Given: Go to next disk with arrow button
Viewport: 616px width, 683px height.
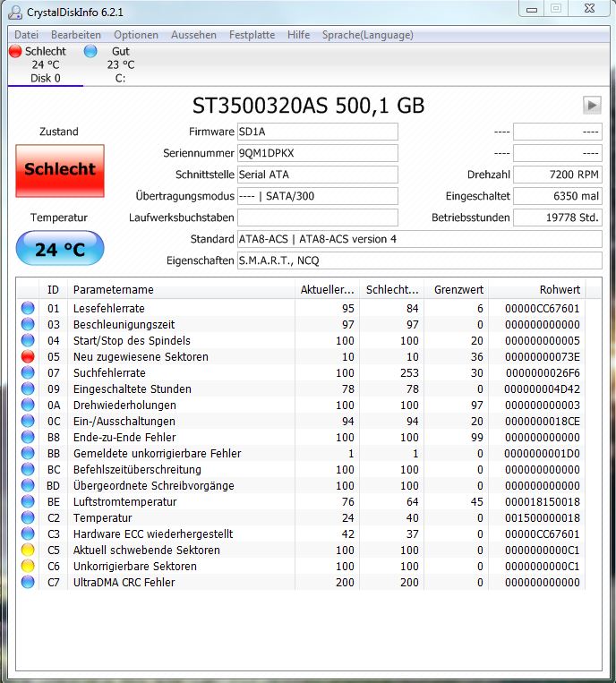Looking at the screenshot, I should click(x=592, y=105).
